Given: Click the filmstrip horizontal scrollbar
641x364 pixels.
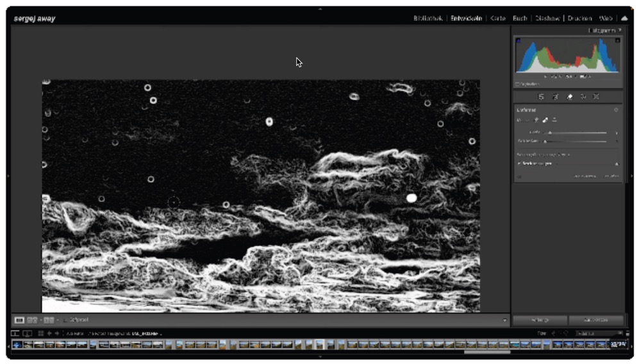Looking at the screenshot, I should coord(487,352).
